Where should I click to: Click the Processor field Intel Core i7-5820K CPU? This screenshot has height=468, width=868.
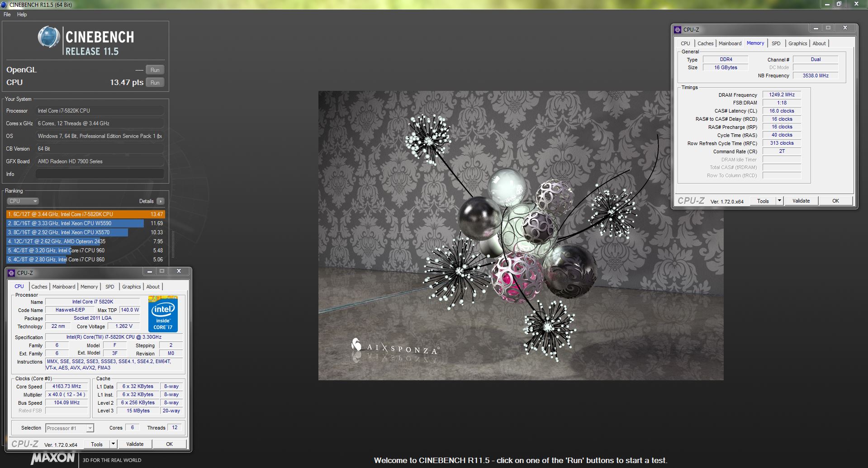tap(100, 111)
